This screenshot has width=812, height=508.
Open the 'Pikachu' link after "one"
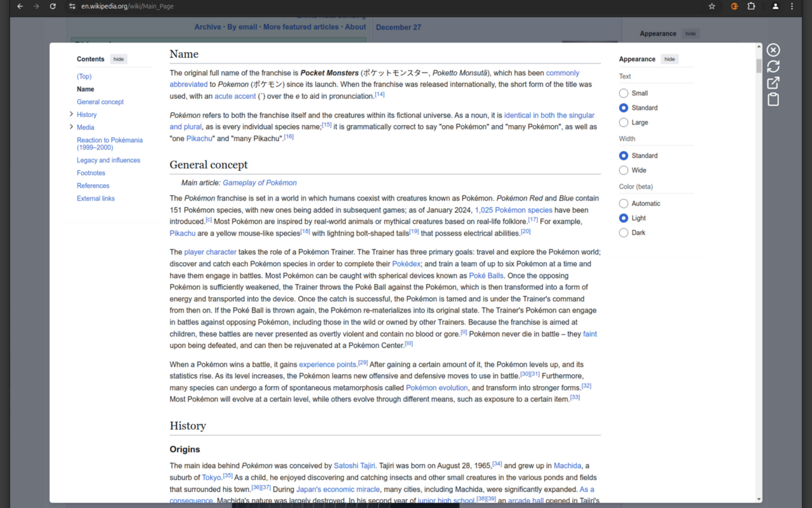click(x=200, y=138)
